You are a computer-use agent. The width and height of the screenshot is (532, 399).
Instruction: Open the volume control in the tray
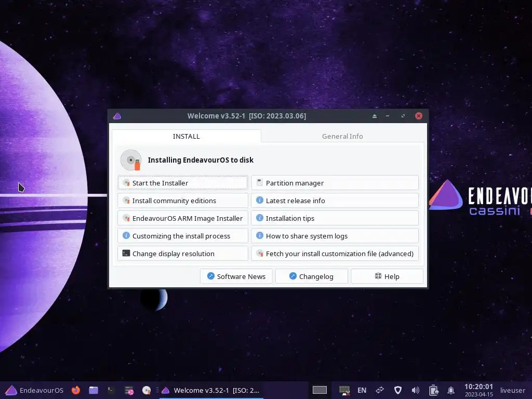[415, 390]
